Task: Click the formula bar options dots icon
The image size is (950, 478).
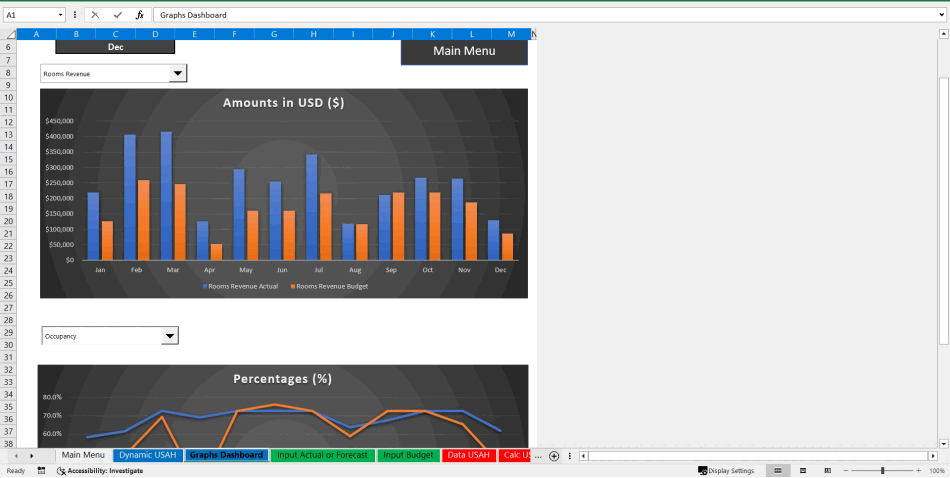Action: coord(75,15)
